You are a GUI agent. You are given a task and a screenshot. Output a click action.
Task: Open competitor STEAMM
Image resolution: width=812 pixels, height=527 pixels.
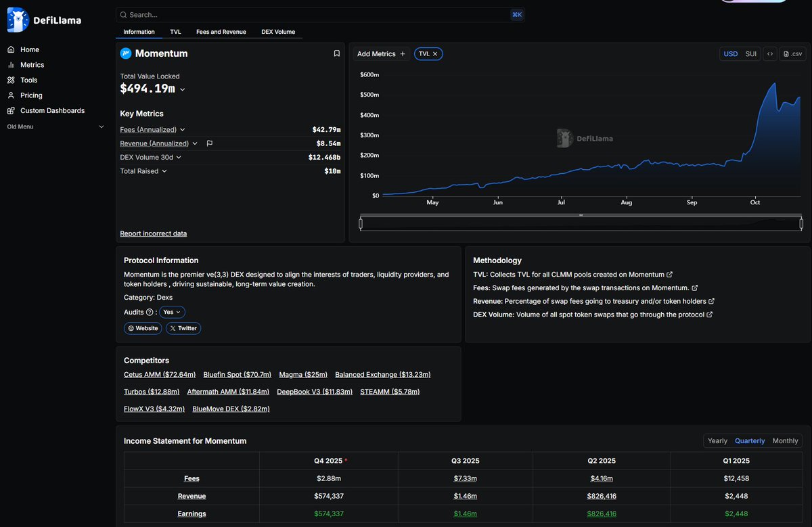(390, 392)
